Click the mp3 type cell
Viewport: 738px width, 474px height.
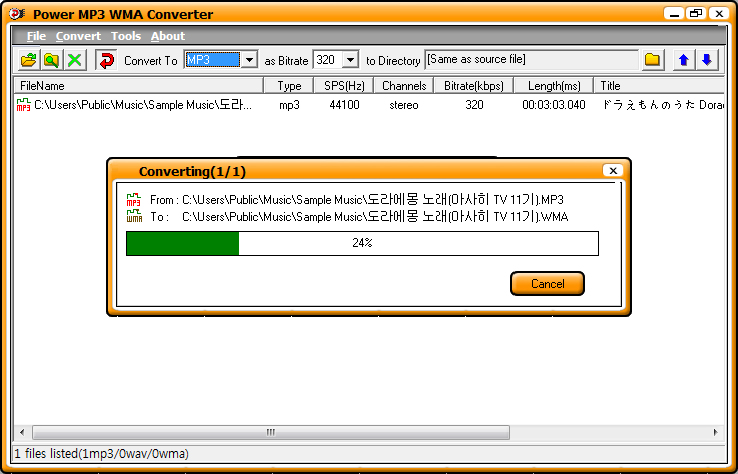click(289, 104)
